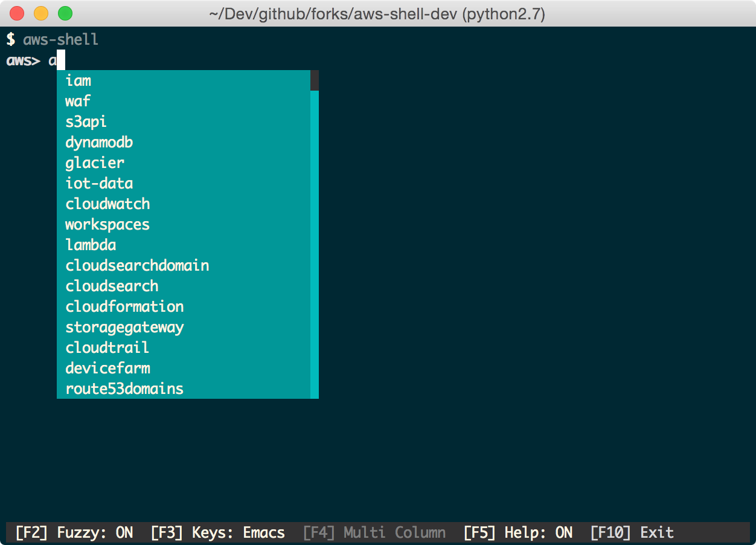The image size is (756, 545).
Task: Click the $ aws-shell command line
Action: pyautogui.click(x=52, y=40)
